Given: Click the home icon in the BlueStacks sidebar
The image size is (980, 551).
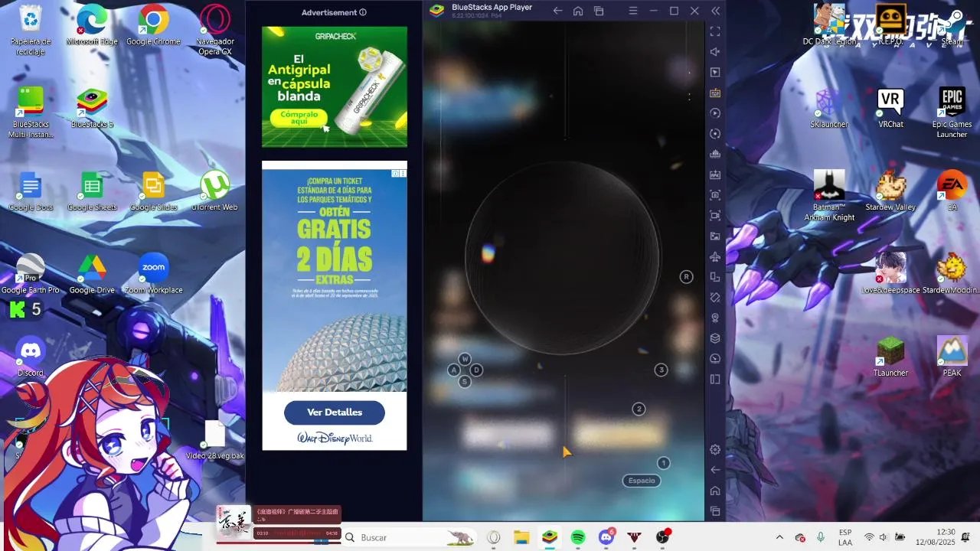Looking at the screenshot, I should (x=715, y=491).
